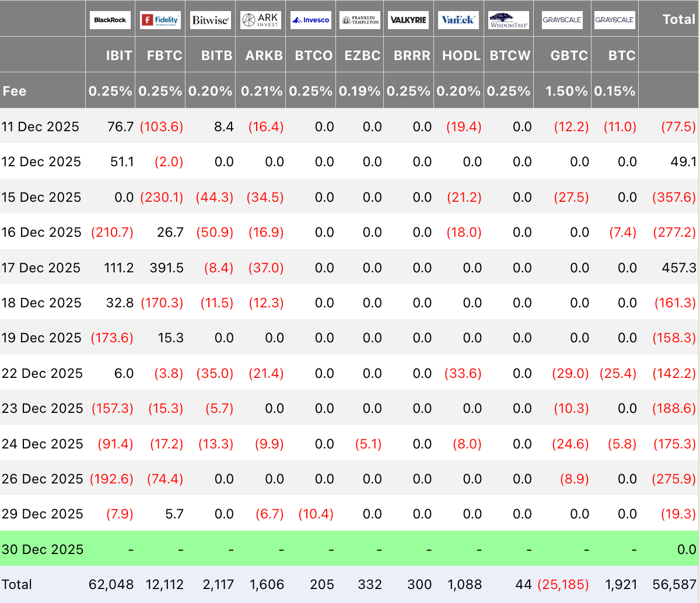Select the 11 Dec 2025 date row

(x=350, y=127)
